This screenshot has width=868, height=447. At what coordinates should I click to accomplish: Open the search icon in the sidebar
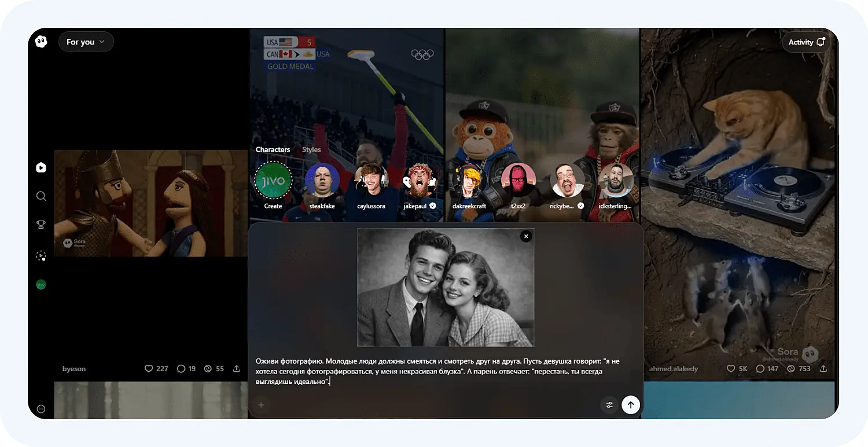coord(41,196)
